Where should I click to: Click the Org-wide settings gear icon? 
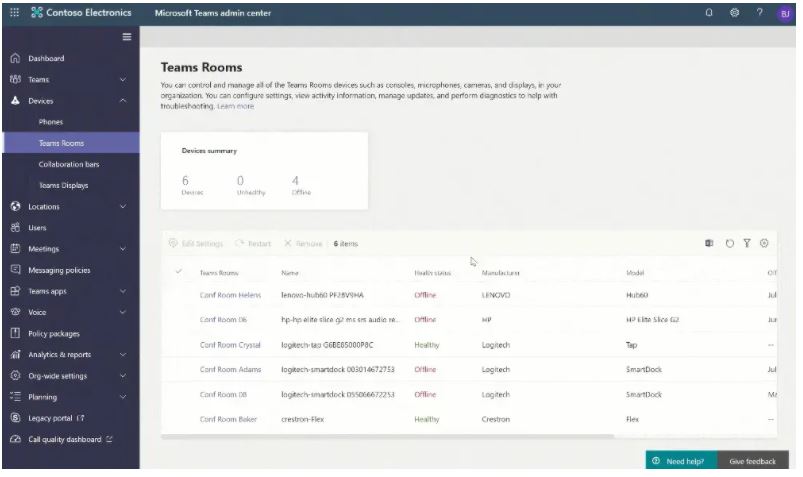(x=15, y=376)
